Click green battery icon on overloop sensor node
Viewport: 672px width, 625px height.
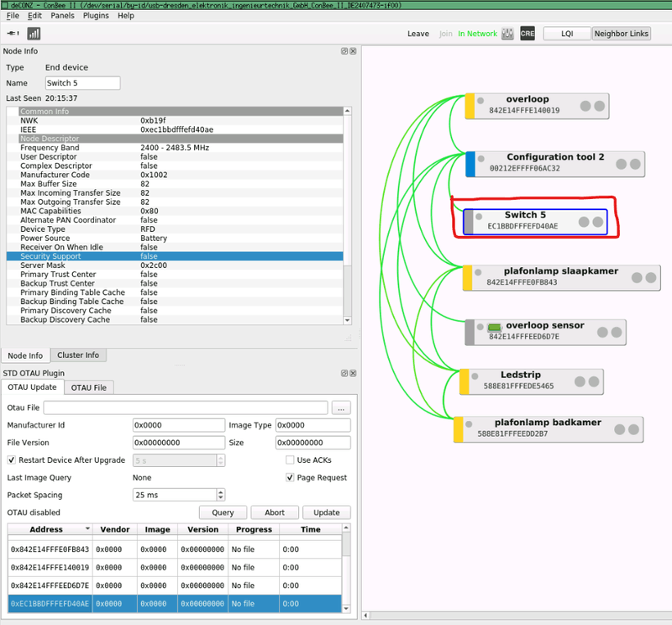(494, 326)
